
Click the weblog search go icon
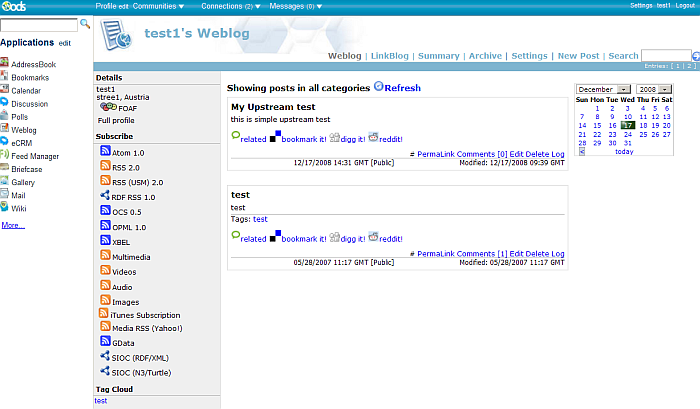[x=696, y=57]
